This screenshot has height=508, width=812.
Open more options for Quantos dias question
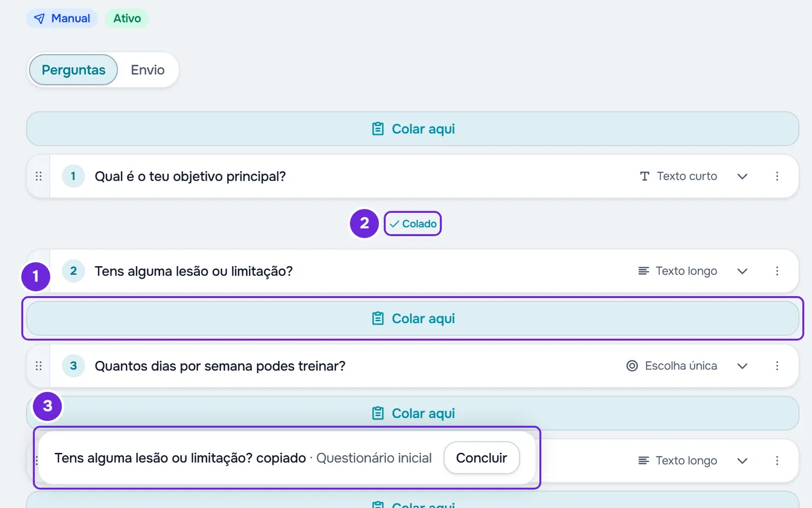(777, 366)
